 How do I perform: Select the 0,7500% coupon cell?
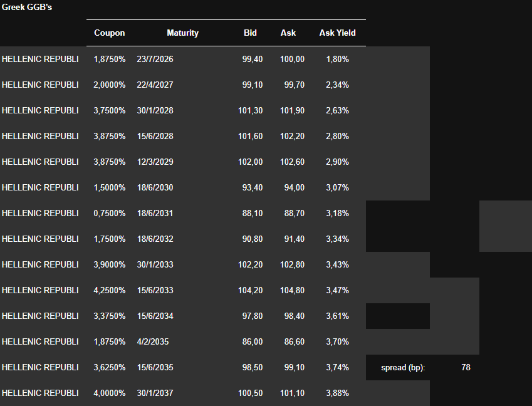coord(110,214)
